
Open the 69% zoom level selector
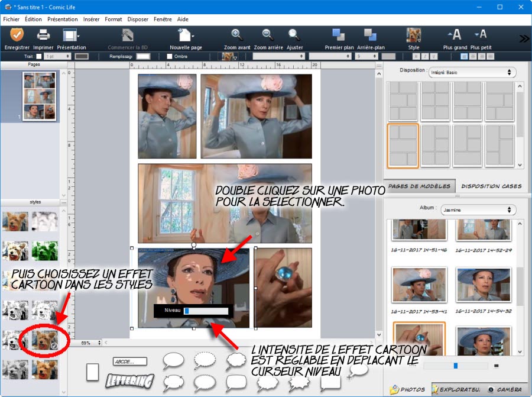90,343
